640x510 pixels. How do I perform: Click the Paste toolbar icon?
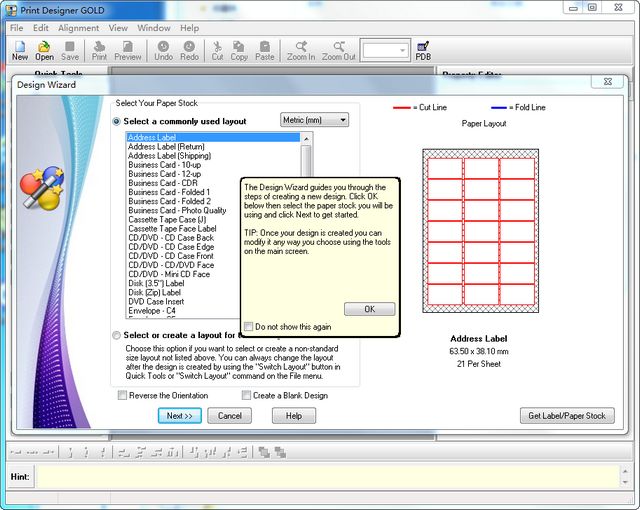coord(265,50)
